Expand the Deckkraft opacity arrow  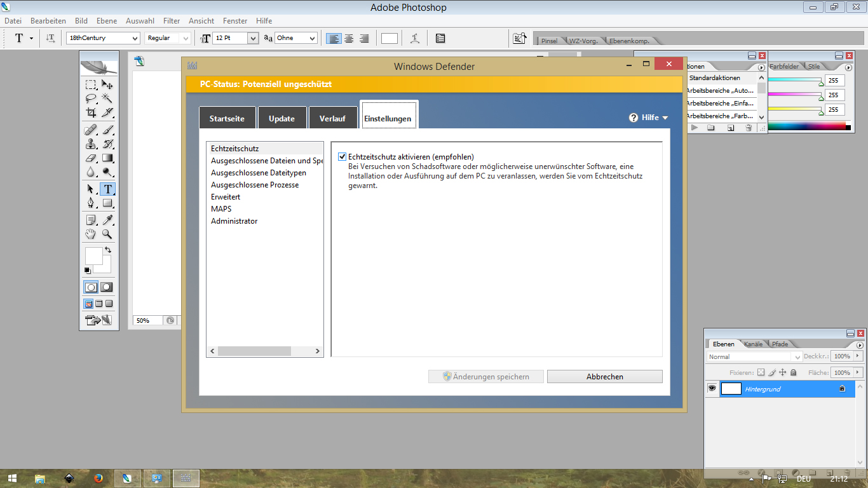click(858, 356)
